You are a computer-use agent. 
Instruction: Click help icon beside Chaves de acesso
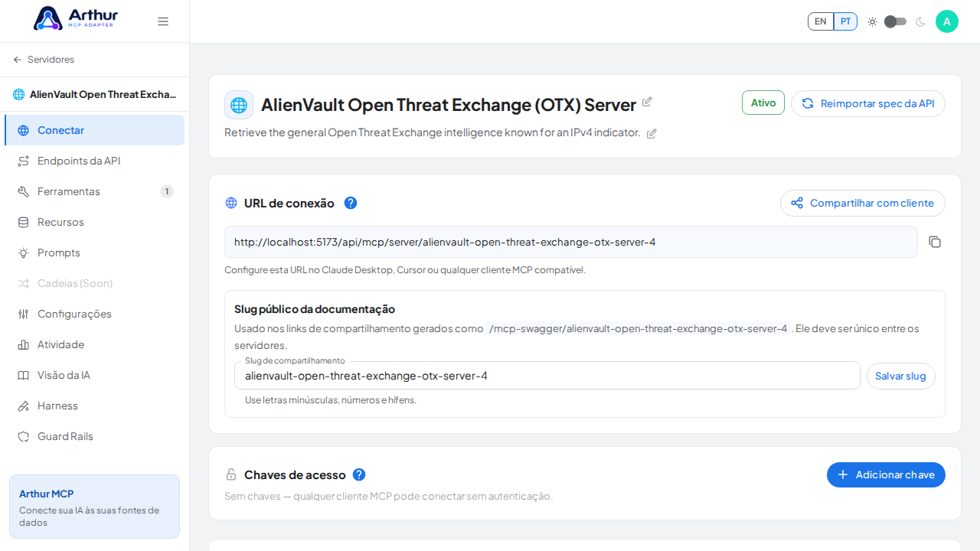[359, 474]
